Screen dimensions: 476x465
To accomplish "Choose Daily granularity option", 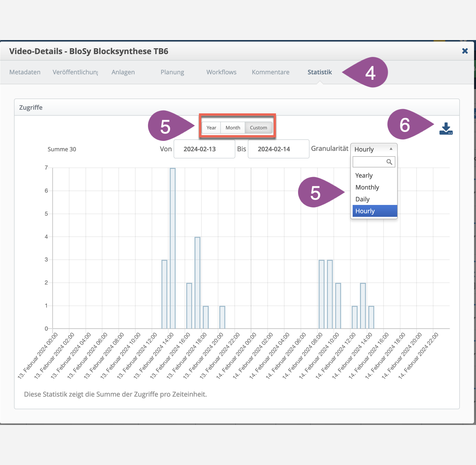I will [363, 199].
